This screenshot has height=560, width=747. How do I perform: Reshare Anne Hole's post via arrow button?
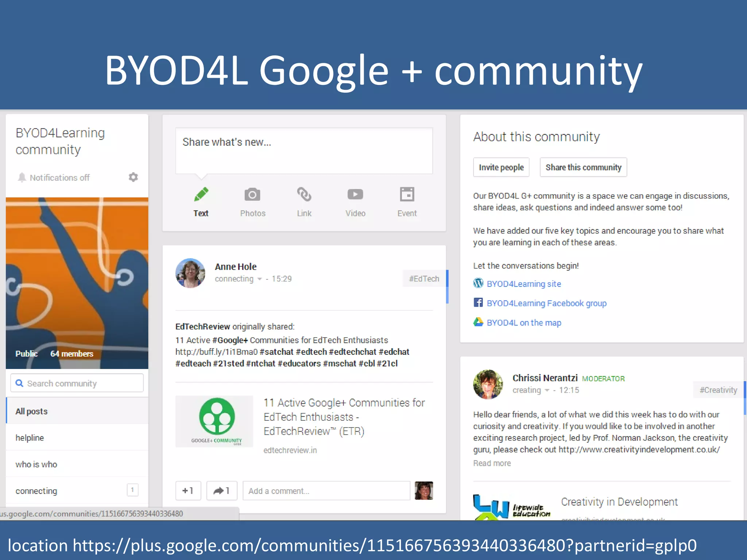tap(222, 491)
